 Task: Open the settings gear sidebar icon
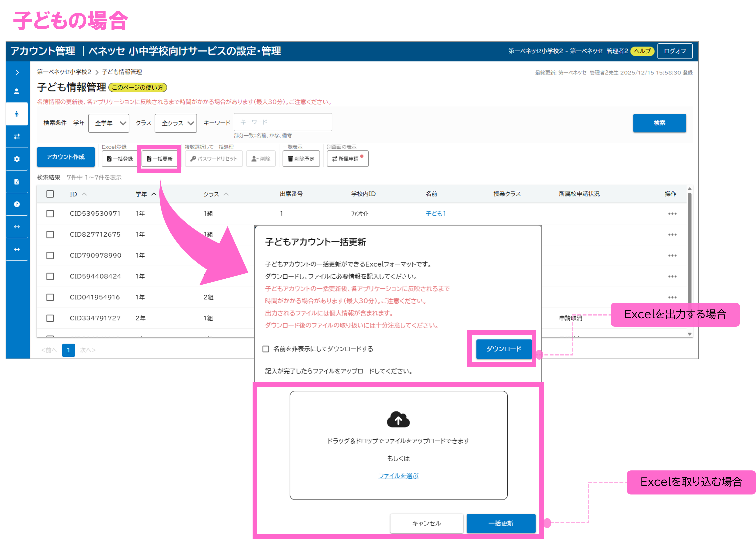pos(17,159)
